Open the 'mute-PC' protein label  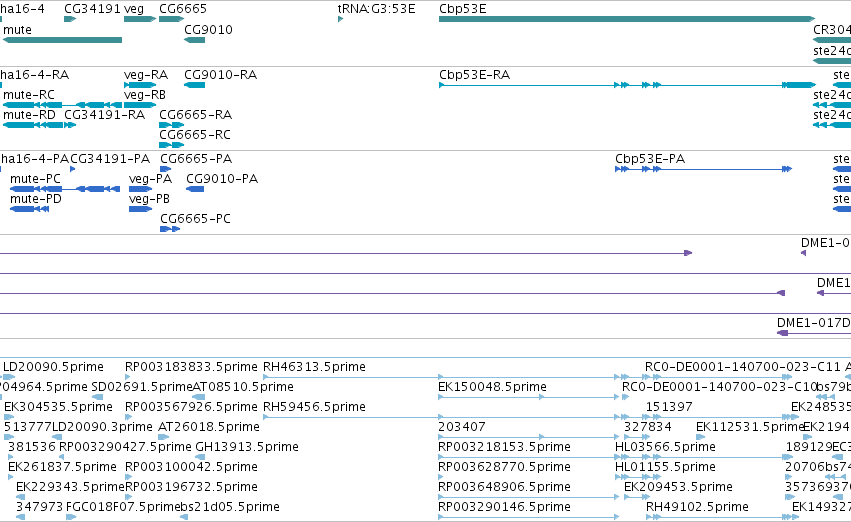click(35, 179)
